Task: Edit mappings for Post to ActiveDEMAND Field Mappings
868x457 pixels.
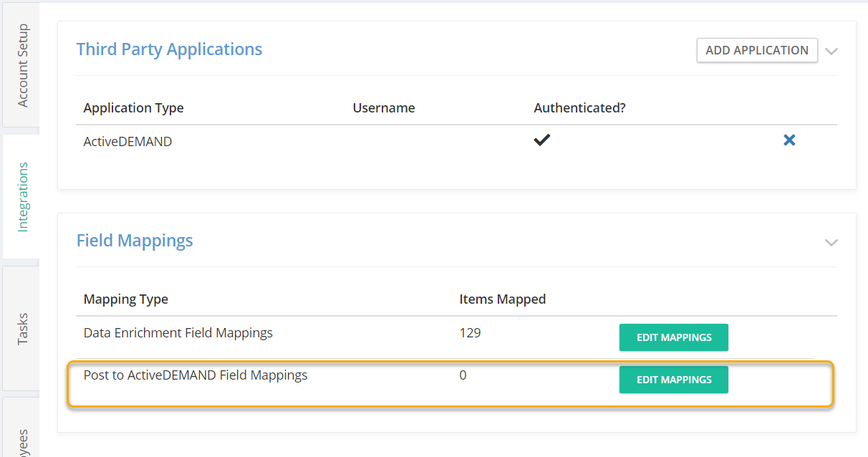Action: 674,380
